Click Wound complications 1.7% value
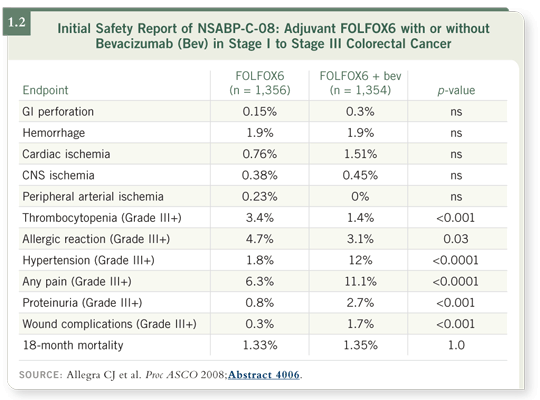 (x=360, y=324)
